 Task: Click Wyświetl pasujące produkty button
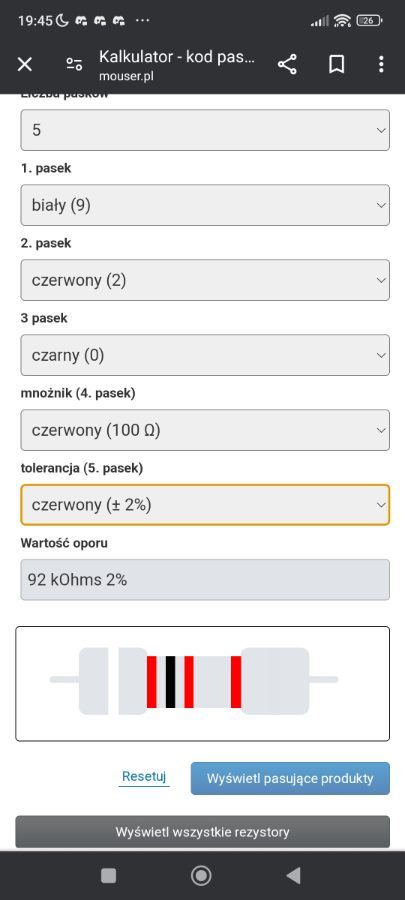[290, 778]
